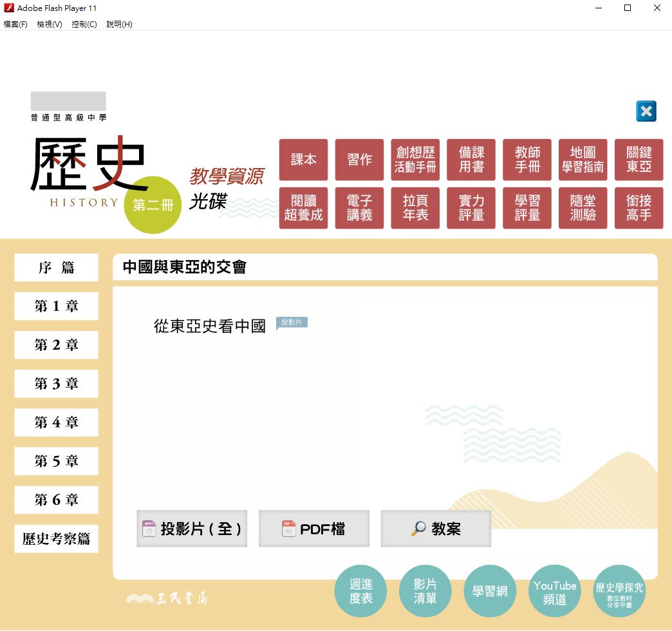Click the YouTube頻道 circle icon
Viewport: 672px width, 631px height.
(554, 591)
